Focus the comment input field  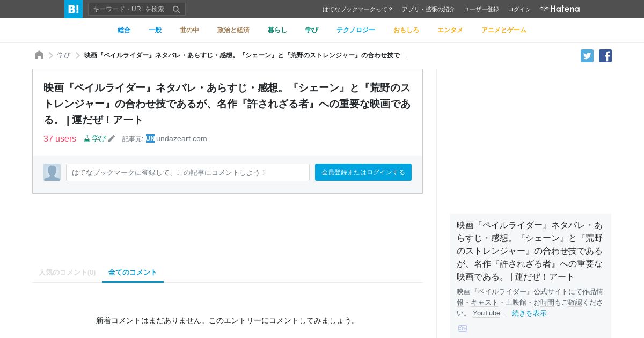click(x=188, y=172)
